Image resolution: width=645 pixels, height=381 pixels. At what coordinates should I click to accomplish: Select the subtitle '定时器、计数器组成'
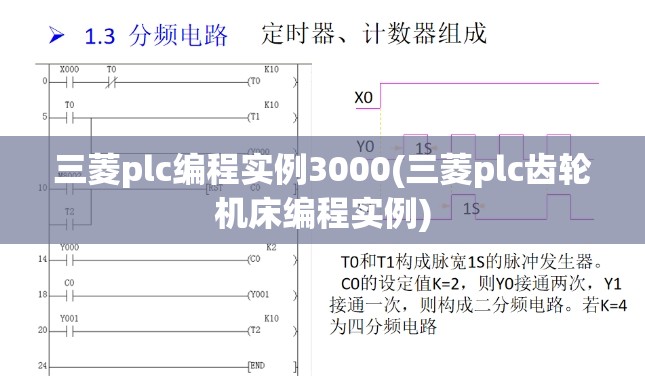click(374, 33)
